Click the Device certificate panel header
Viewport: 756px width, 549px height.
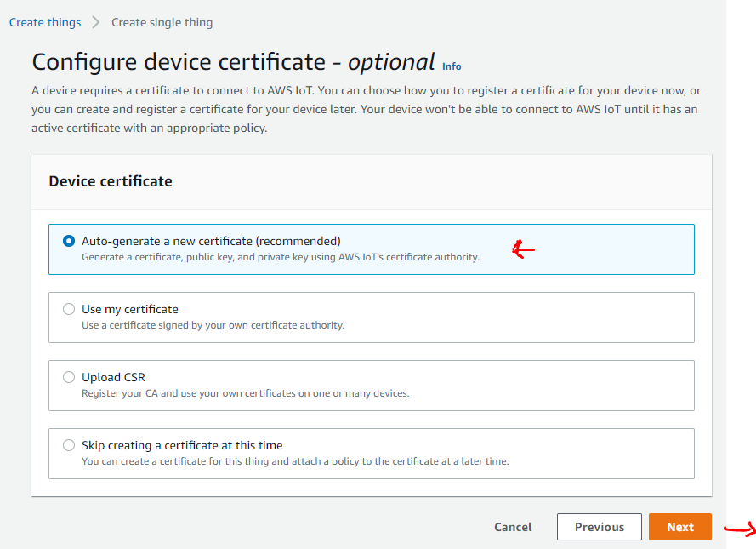tap(111, 181)
